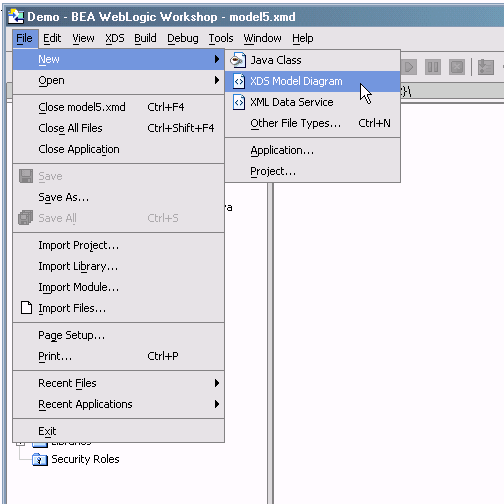
Task: Click the Import Files page icon
Action: 26,308
